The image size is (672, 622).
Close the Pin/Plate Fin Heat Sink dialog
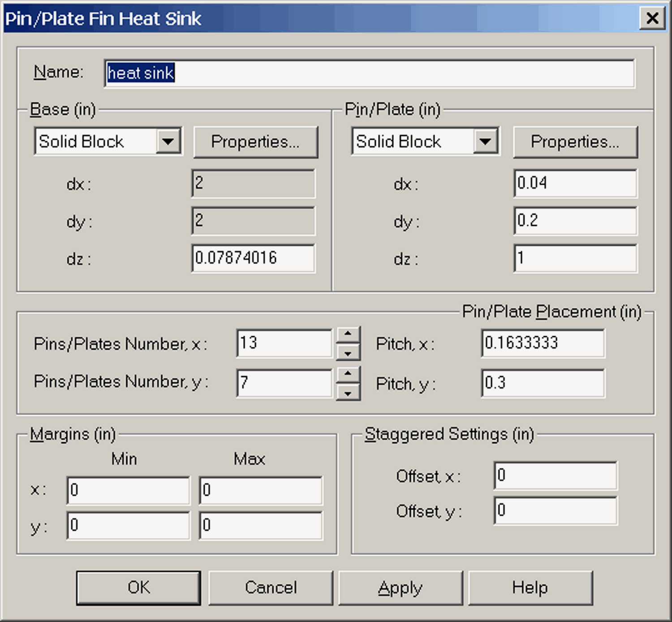coord(652,18)
